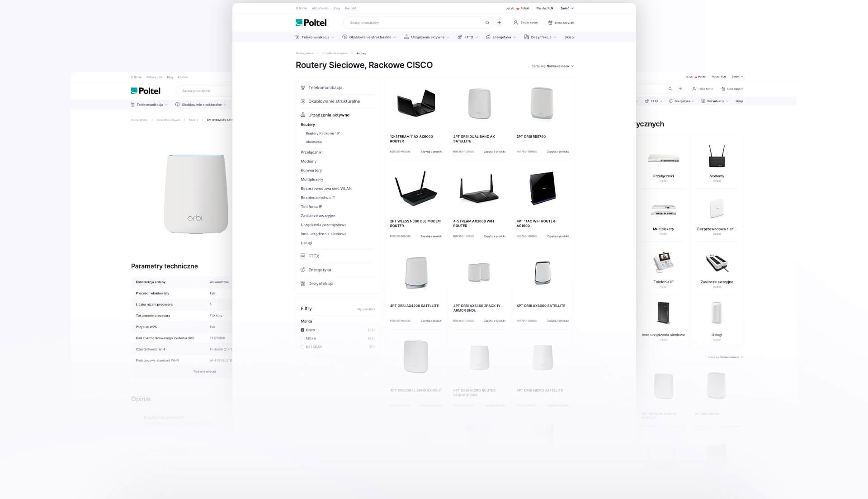Open the 12-Stream 11AX AX6000 router thumbnail
868x499 pixels.
pos(416,103)
